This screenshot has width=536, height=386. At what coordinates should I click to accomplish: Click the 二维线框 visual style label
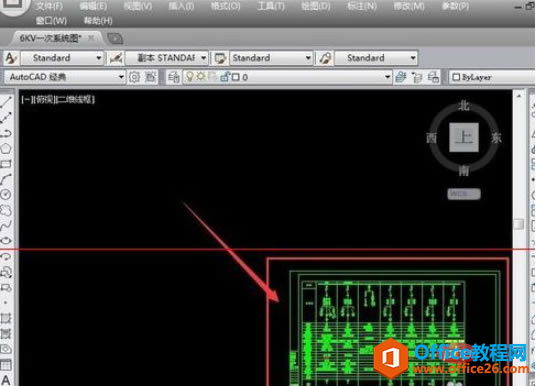[x=74, y=99]
